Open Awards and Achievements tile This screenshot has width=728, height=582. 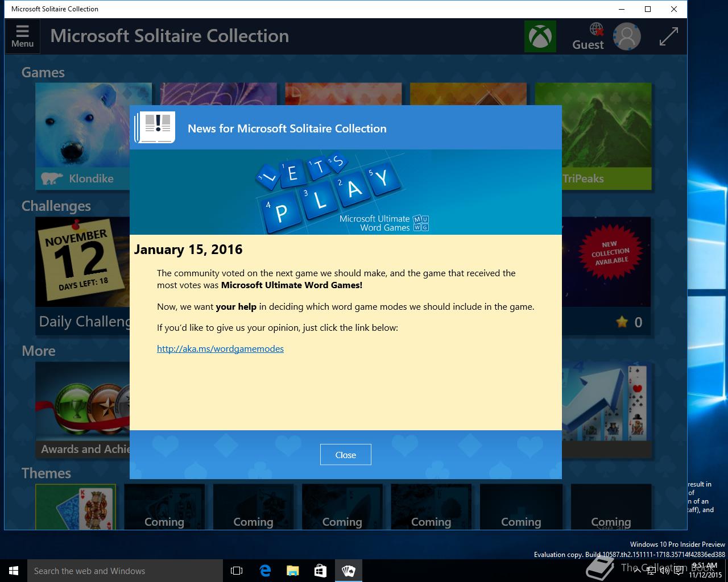[83, 411]
